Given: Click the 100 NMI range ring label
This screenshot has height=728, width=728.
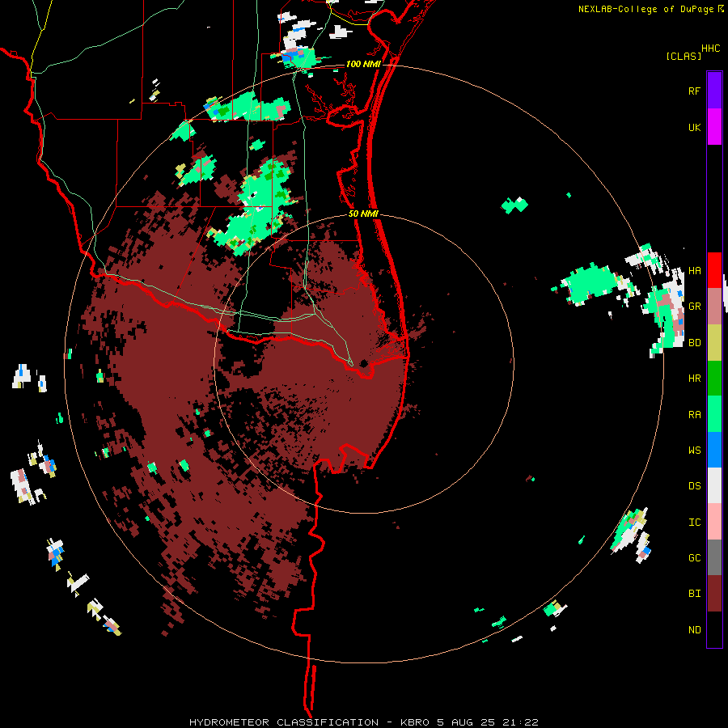Looking at the screenshot, I should click(x=362, y=64).
